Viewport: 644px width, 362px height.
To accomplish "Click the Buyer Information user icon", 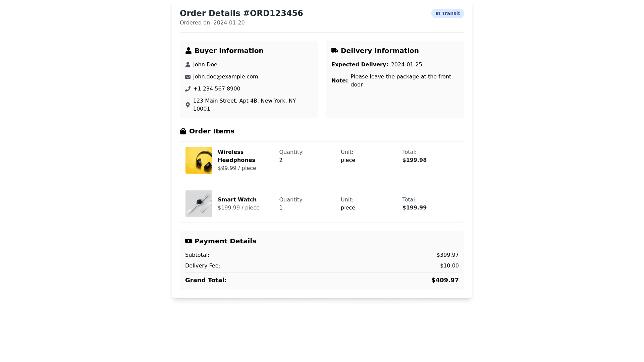I will pos(189,51).
